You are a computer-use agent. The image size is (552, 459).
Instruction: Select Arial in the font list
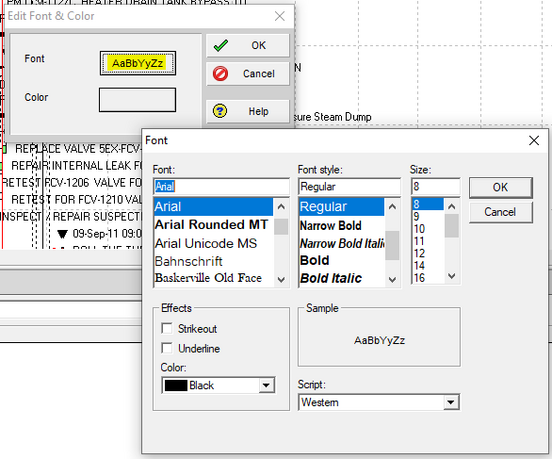213,207
